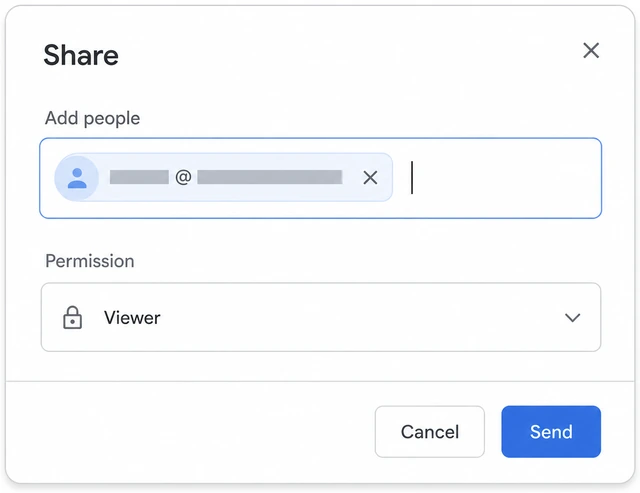Screen dimensions: 640x493
Task: Expand the Viewer permission chevron
Action: (x=572, y=318)
